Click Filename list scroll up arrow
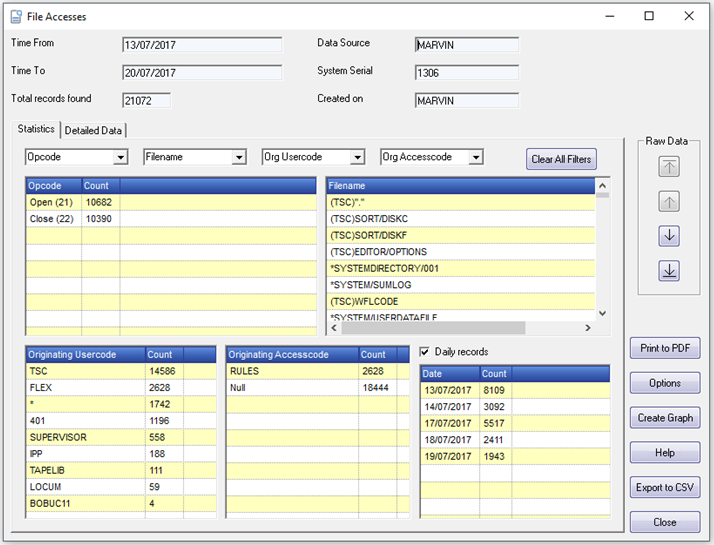Screen dimensions: 714x545 (x=602, y=186)
